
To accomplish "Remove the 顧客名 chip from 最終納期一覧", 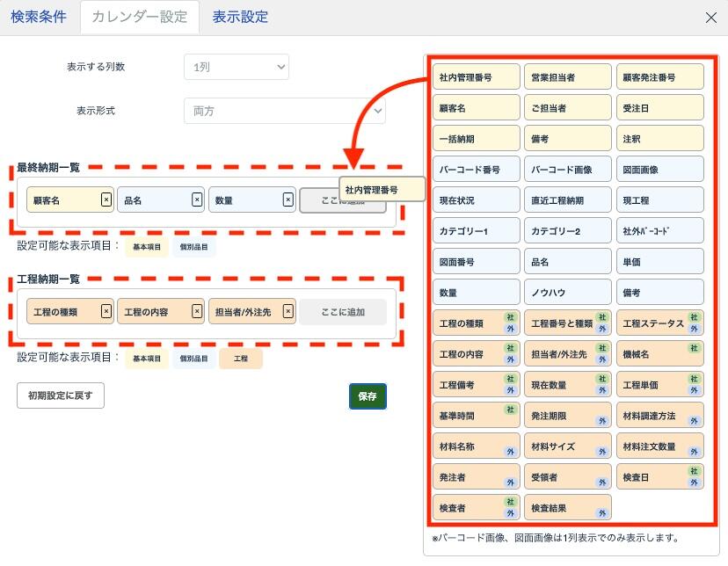I will pyautogui.click(x=106, y=200).
